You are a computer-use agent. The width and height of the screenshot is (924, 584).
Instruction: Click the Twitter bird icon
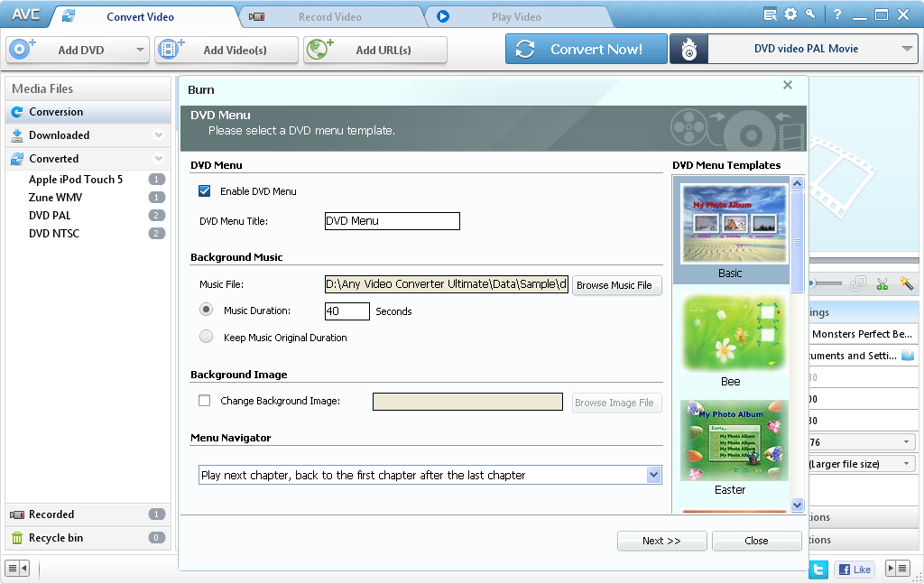[x=818, y=570]
